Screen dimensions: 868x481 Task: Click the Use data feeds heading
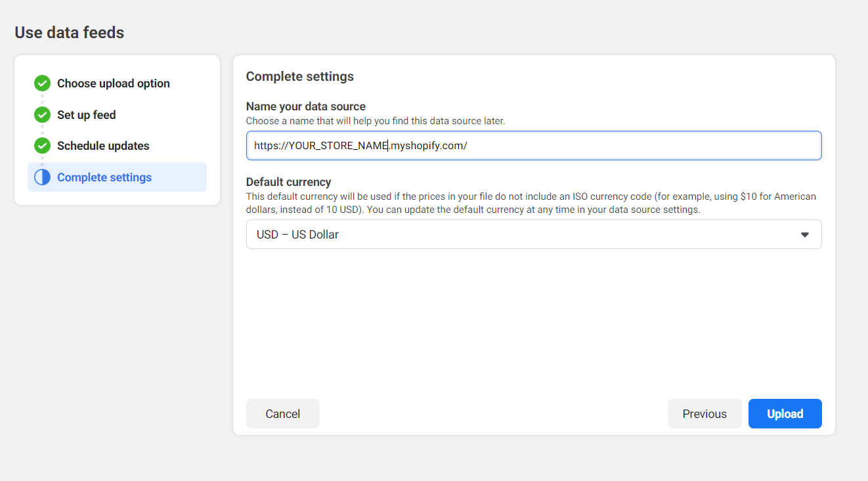point(69,32)
